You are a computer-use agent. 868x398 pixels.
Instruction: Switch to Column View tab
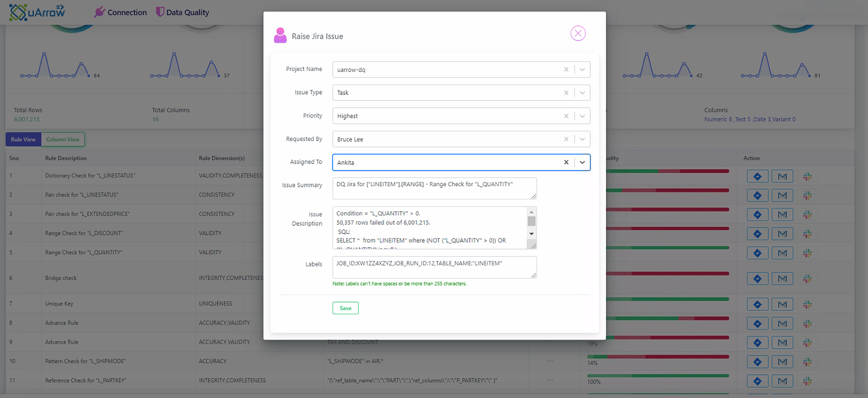[x=63, y=140]
